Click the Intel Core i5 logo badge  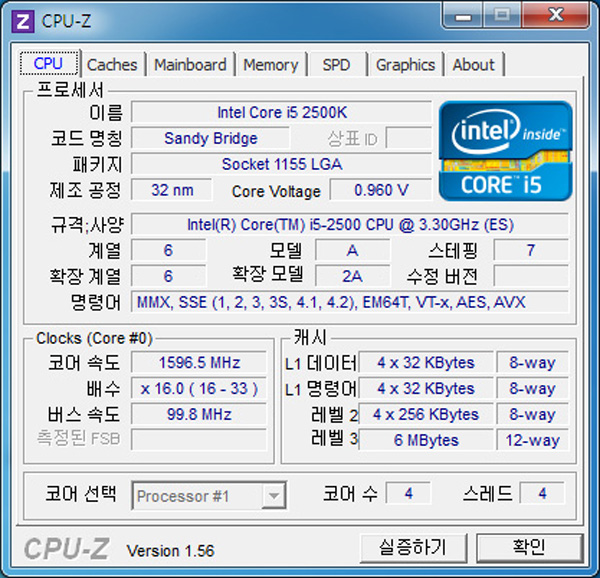tap(505, 151)
